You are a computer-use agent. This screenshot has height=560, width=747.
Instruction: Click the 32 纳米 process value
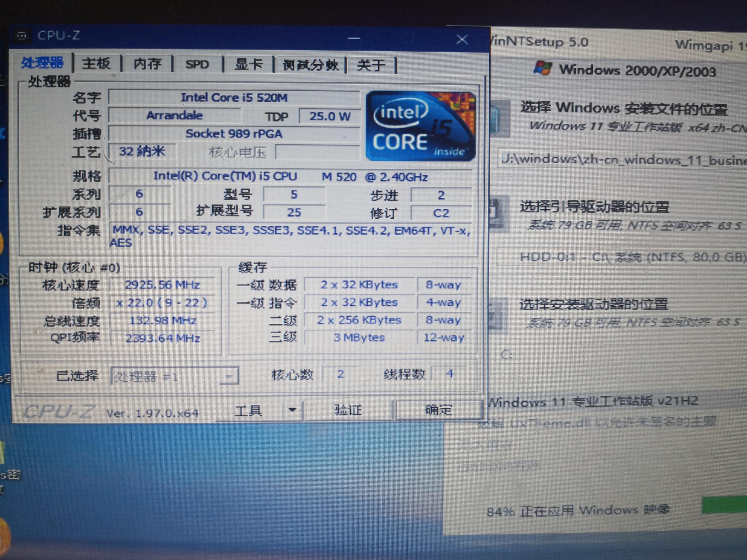pos(142,151)
